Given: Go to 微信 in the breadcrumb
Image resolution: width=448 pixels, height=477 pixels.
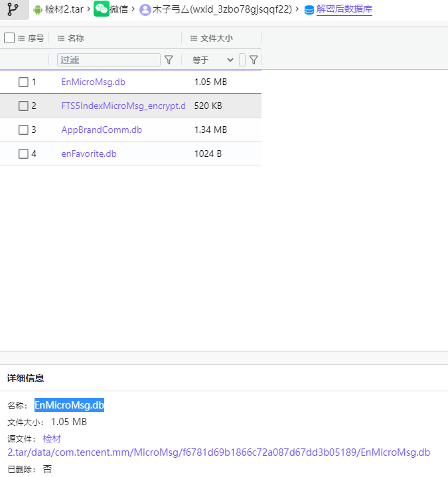Looking at the screenshot, I should tap(119, 9).
